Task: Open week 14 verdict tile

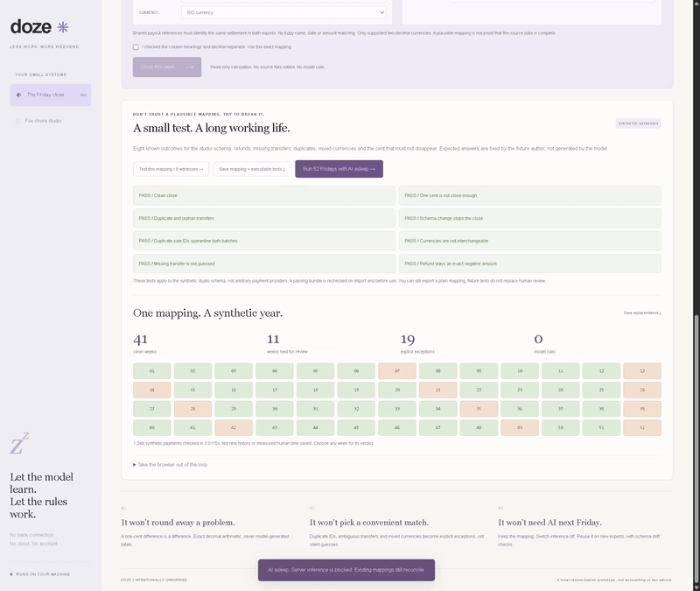Action: point(151,390)
